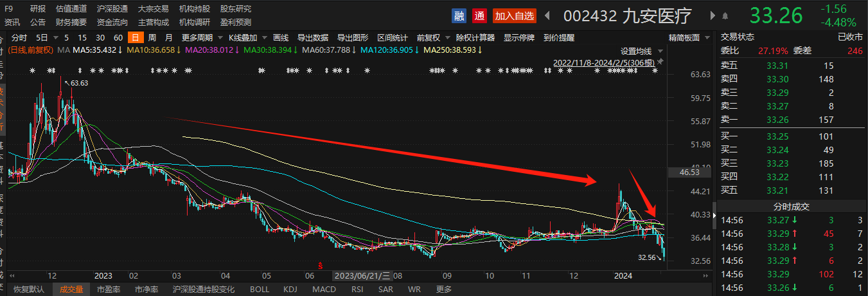The width and height of the screenshot is (868, 296).
Task: Click the red 通 stock connect badge
Action: pos(479,15)
